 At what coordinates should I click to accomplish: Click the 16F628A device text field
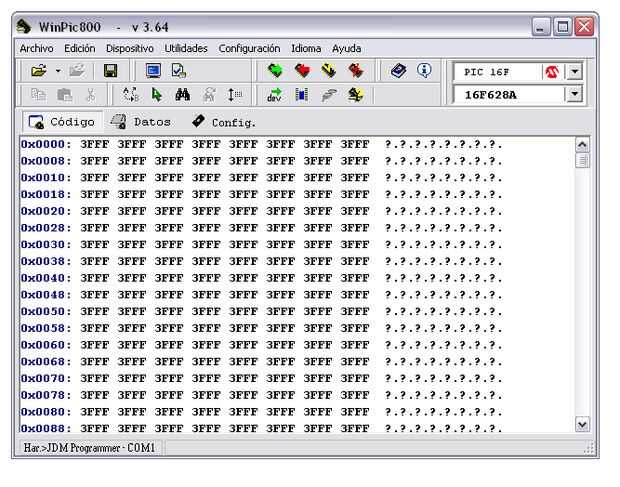[509, 94]
